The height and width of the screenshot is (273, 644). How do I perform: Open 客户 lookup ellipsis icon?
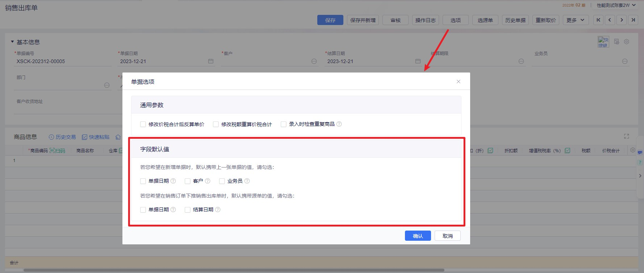(314, 61)
